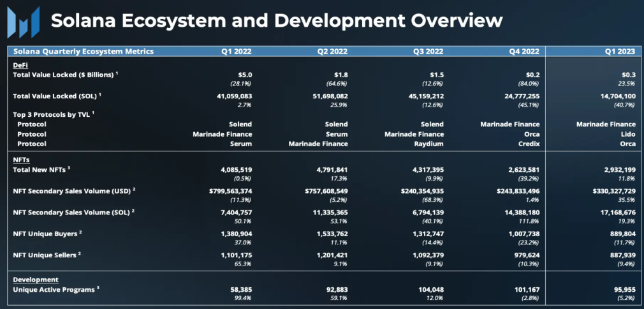Click the '1,380,904' unique buyers value
The height and width of the screenshot is (309, 644).
coord(236,233)
